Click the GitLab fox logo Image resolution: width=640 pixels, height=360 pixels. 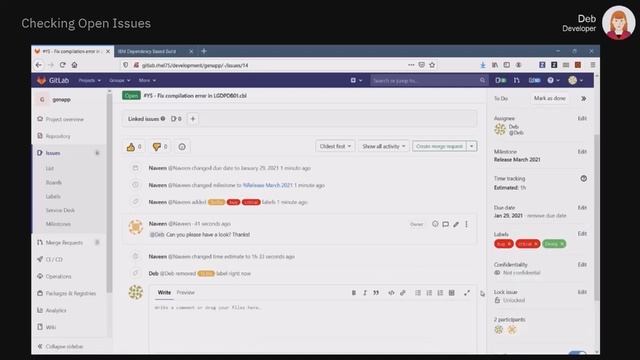click(x=41, y=80)
